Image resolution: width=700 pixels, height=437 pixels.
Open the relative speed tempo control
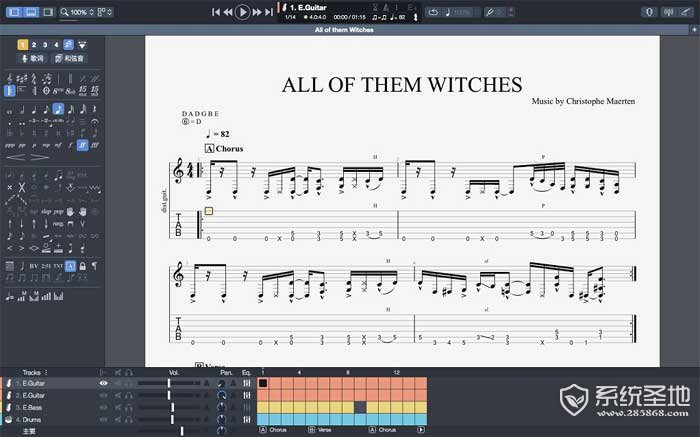459,12
